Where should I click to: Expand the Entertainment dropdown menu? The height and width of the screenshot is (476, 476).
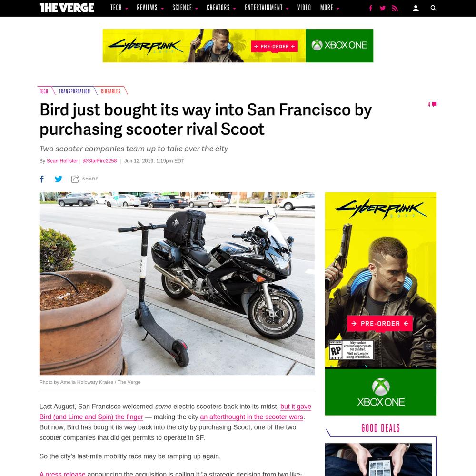pos(267,8)
